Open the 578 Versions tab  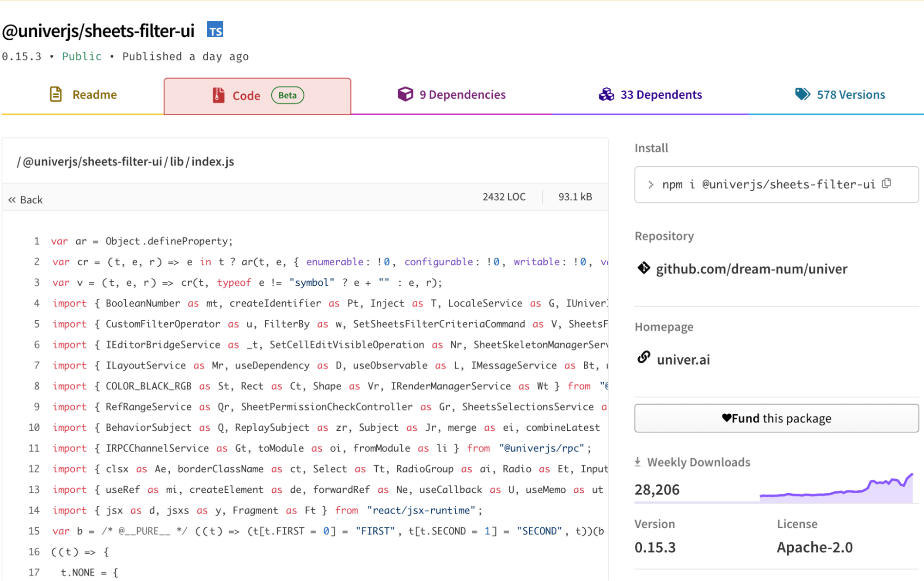coord(851,94)
